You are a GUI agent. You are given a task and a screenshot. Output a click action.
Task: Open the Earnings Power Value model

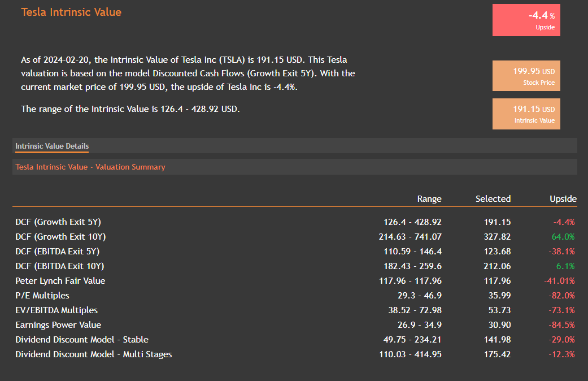[x=58, y=325]
